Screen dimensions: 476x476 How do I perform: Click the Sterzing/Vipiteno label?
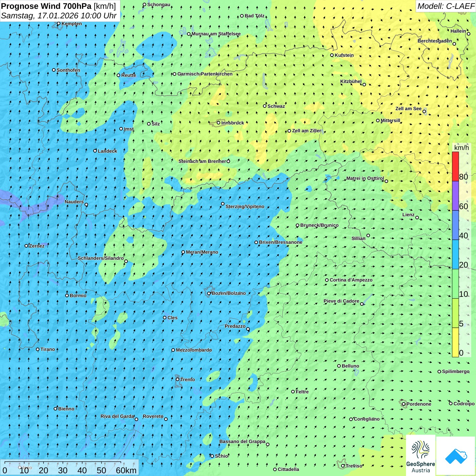[x=245, y=206]
